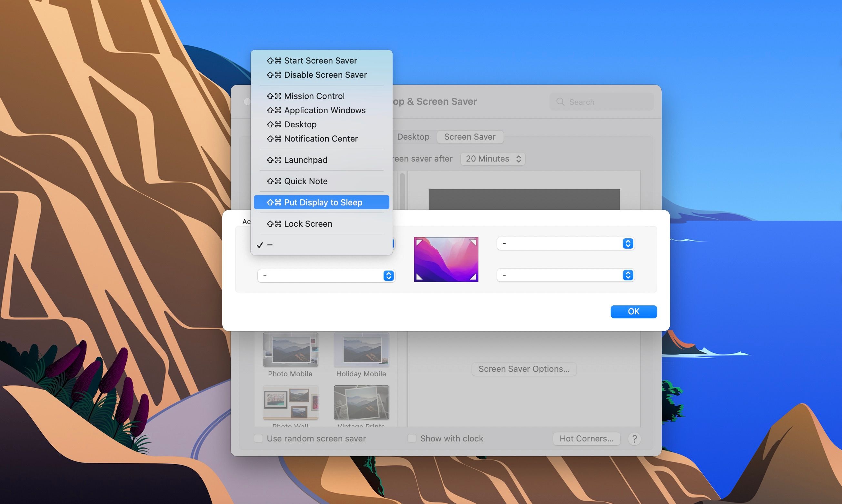The height and width of the screenshot is (504, 842).
Task: Switch to the Desktop tab
Action: [x=413, y=137]
